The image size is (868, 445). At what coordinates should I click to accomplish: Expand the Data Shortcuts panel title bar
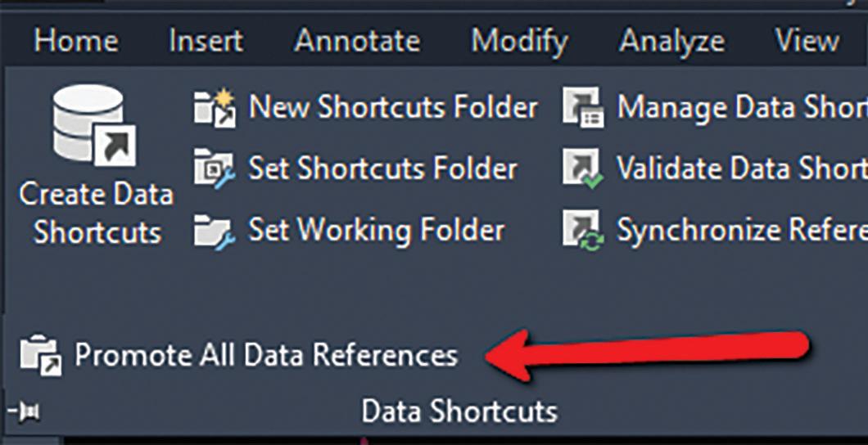coord(459,412)
